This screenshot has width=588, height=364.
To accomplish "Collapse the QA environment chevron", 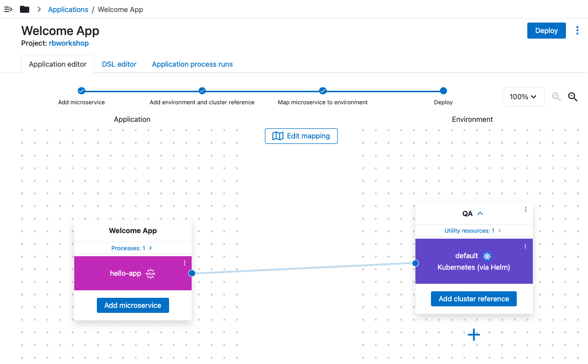I will coord(480,214).
